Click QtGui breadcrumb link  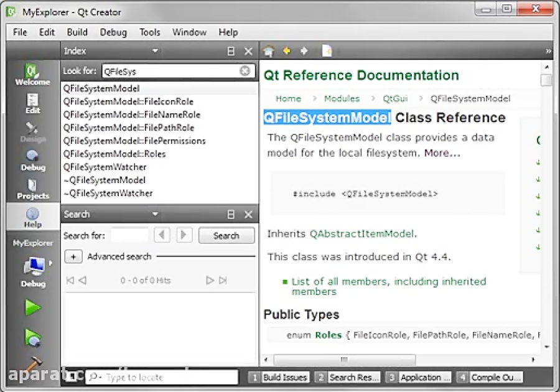point(395,98)
